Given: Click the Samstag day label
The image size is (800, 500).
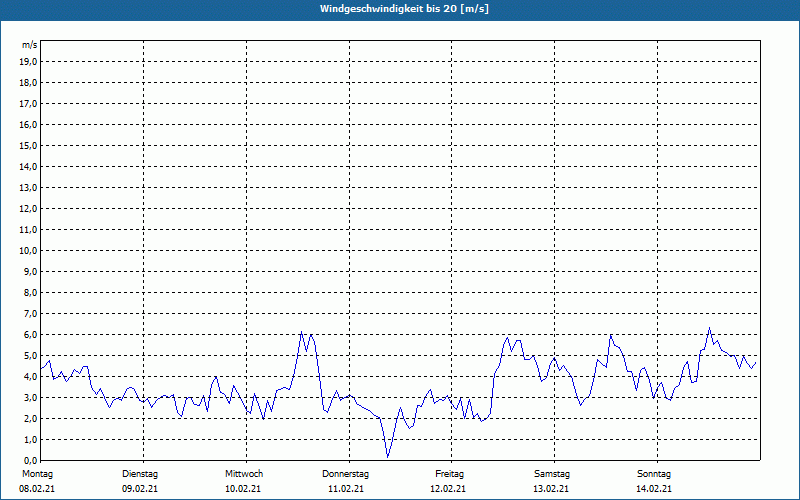Looking at the screenshot, I should 552,474.
